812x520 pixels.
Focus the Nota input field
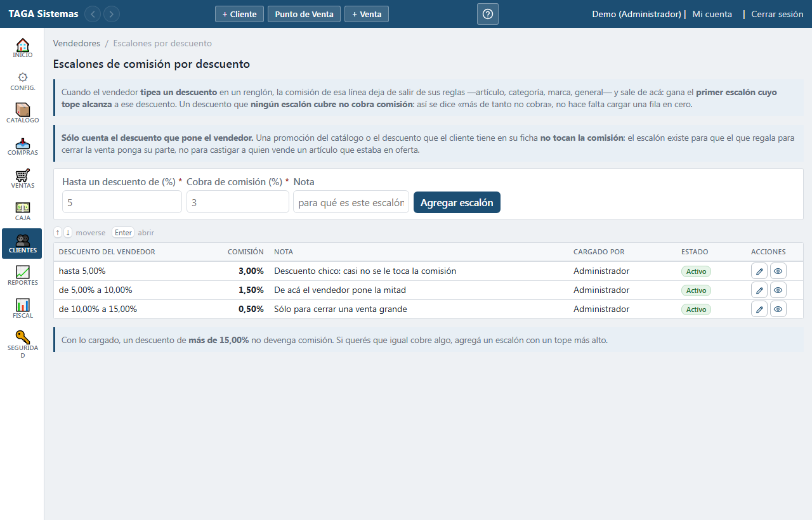[351, 202]
